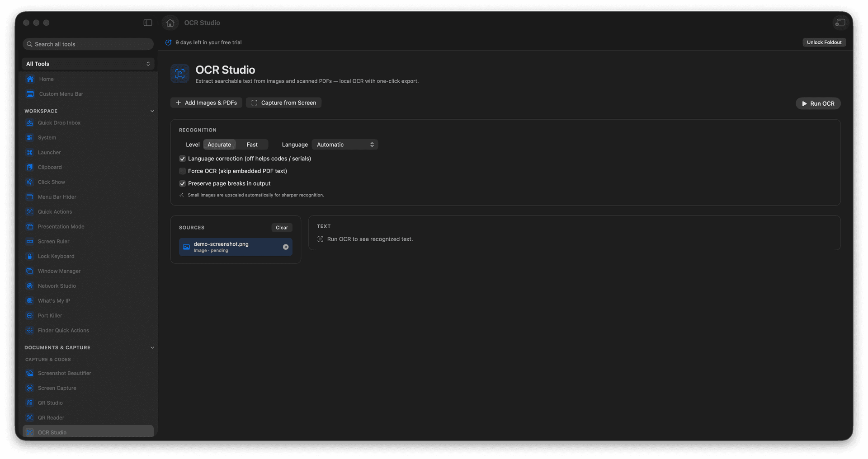Viewport: 868px width, 459px height.
Task: Select the Quick Actions icon
Action: tap(30, 212)
